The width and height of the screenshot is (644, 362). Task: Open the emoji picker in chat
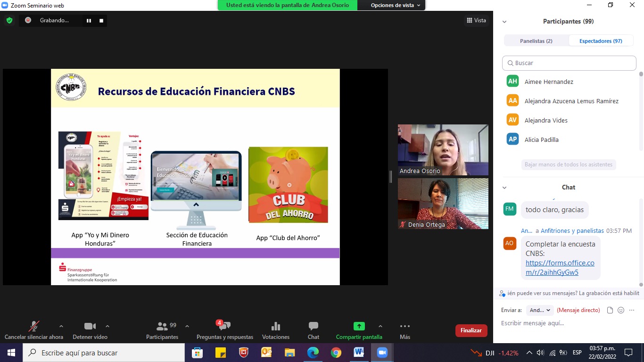[621, 310]
